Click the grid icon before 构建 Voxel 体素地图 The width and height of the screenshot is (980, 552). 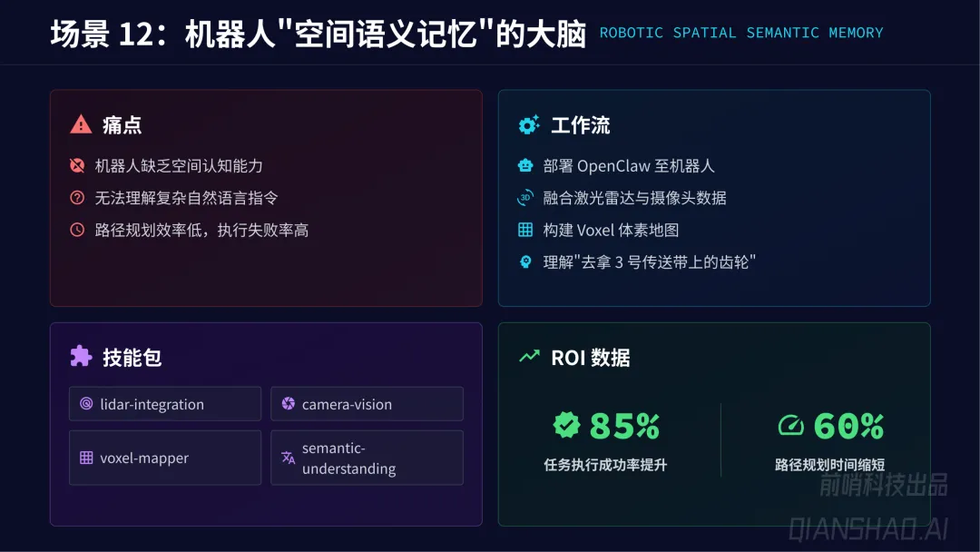tap(525, 230)
